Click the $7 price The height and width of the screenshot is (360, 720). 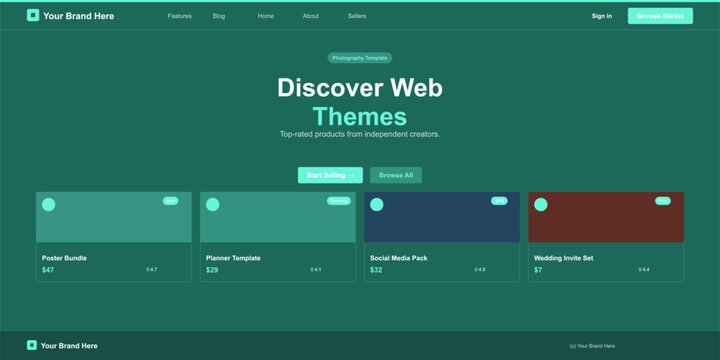(x=538, y=270)
